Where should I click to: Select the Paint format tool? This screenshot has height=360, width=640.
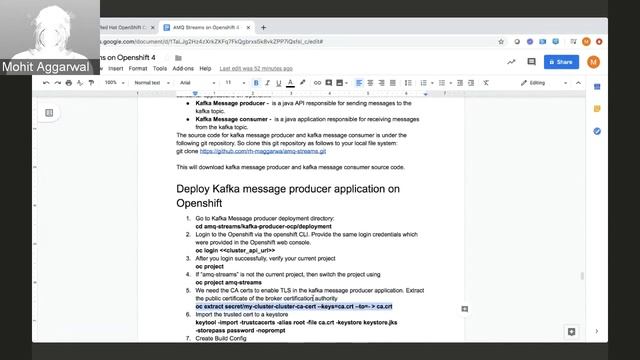[91, 83]
